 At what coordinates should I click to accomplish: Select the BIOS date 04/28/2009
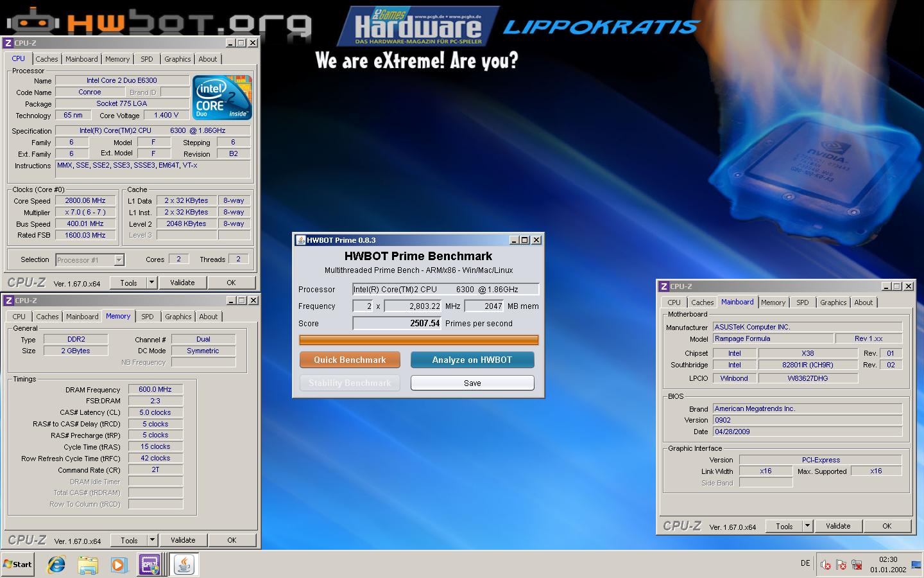coord(807,432)
